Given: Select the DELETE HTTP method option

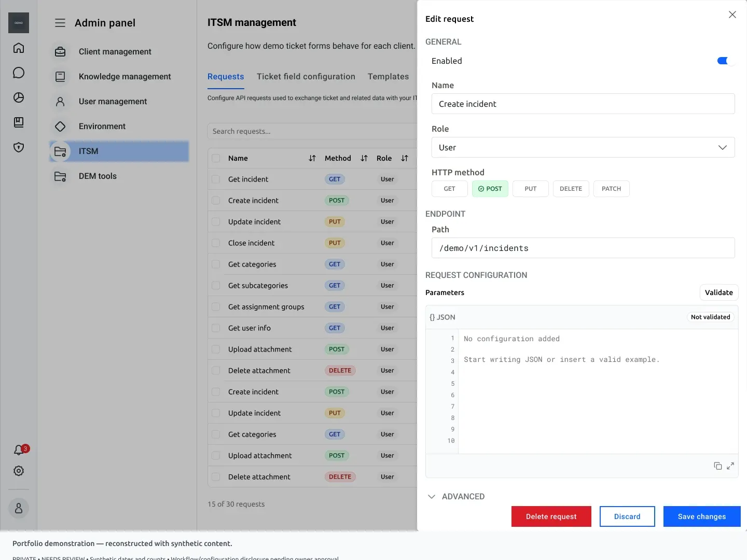Looking at the screenshot, I should pos(571,189).
